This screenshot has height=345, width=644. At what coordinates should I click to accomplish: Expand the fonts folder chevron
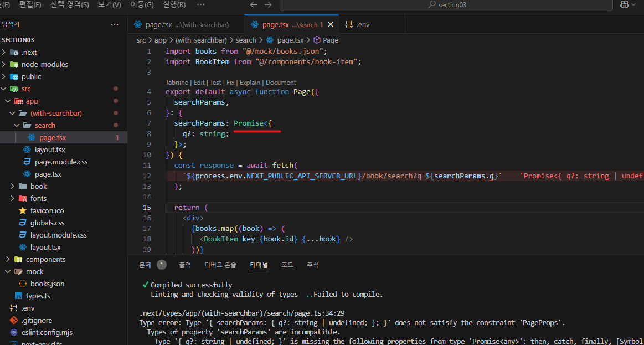(12, 198)
